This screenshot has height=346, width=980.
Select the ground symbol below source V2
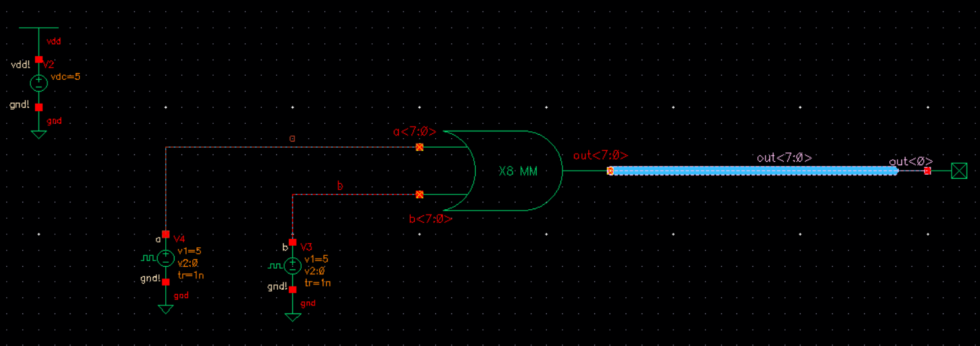pos(39,134)
